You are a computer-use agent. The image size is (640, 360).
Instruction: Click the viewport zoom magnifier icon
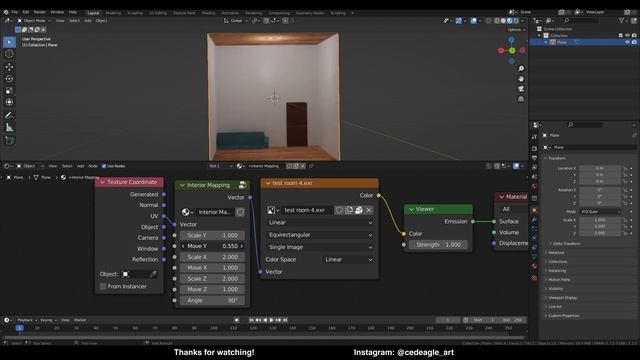(521, 69)
